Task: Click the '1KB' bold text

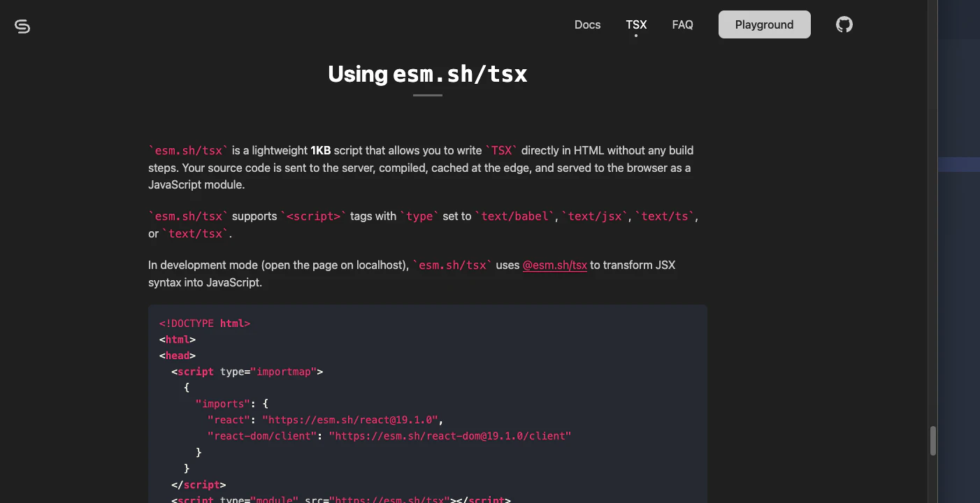Action: [321, 150]
